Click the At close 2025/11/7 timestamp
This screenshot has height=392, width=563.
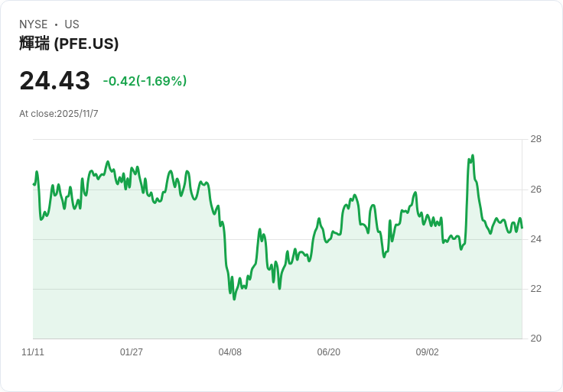[59, 114]
